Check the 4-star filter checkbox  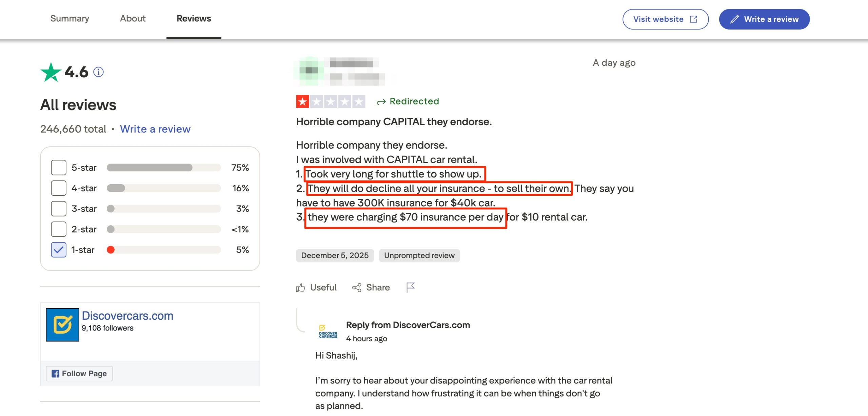(x=59, y=188)
